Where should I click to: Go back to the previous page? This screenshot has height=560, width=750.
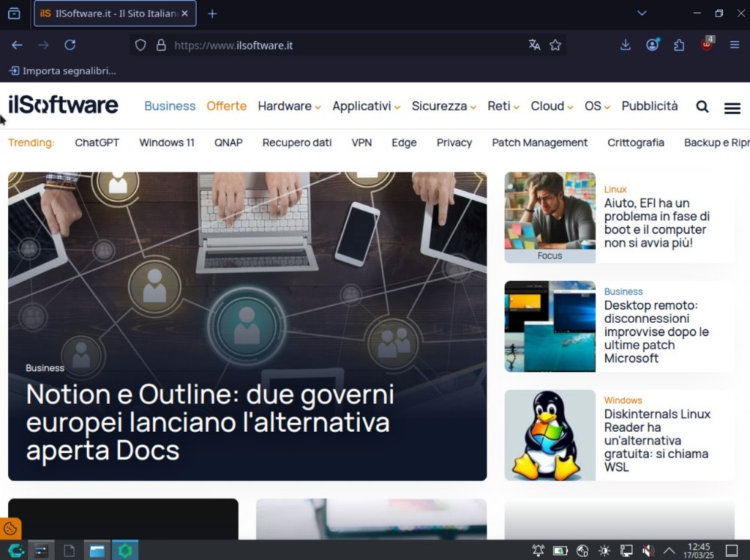click(x=16, y=45)
